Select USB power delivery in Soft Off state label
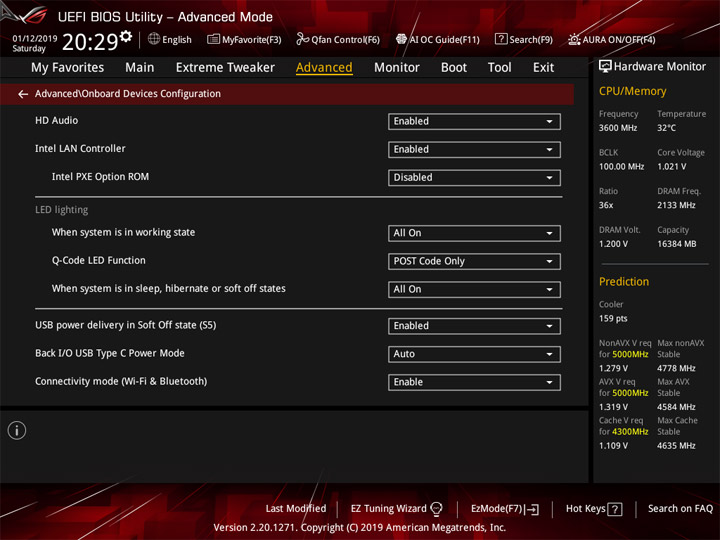The image size is (720, 540). [125, 325]
